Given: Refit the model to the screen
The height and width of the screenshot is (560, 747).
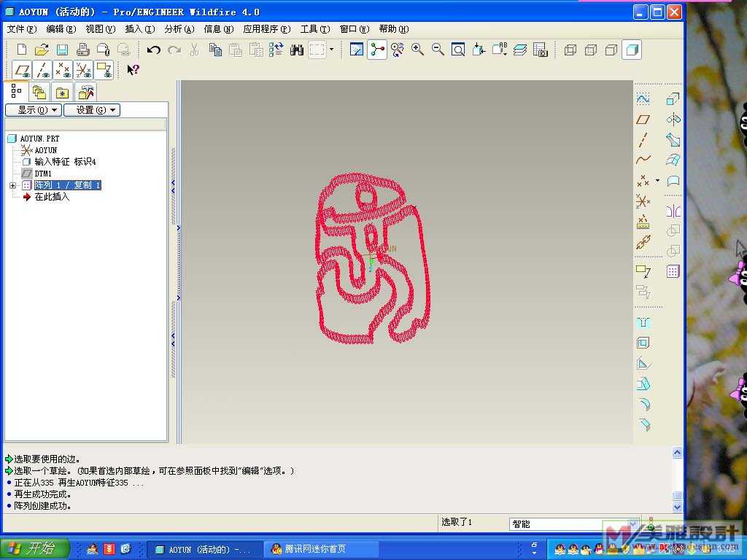Looking at the screenshot, I should click(458, 50).
